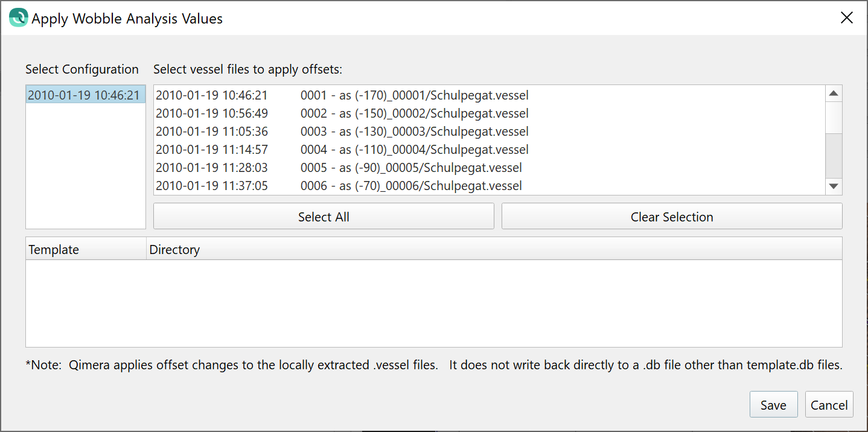The height and width of the screenshot is (432, 868).
Task: Highlight vessel file 0006 - as (-70)_00006
Action: click(x=339, y=186)
